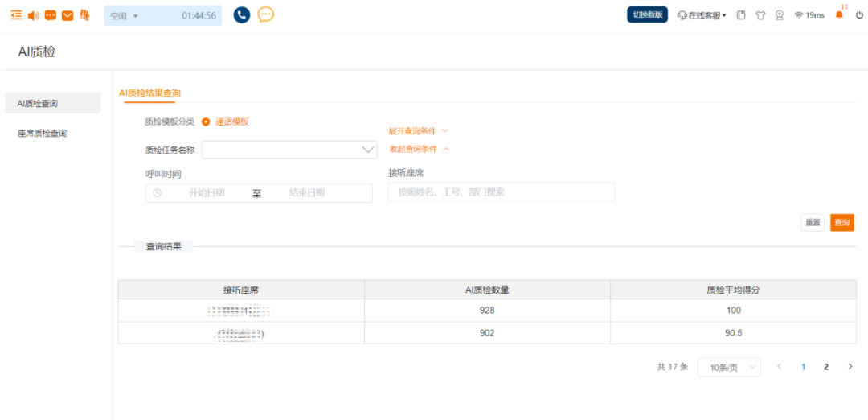Viewport: 868px width, 420px height.
Task: Open the orange mail envelope icon
Action: (68, 15)
